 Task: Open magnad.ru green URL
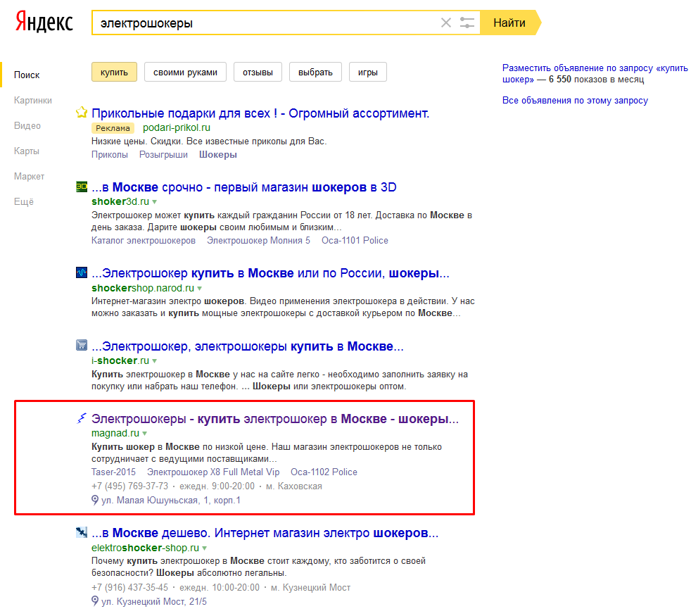(x=115, y=434)
